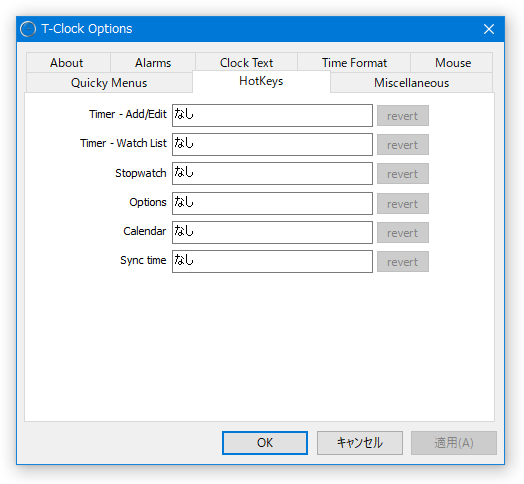Open the Mouse tab
The height and width of the screenshot is (484, 524).
(x=452, y=63)
